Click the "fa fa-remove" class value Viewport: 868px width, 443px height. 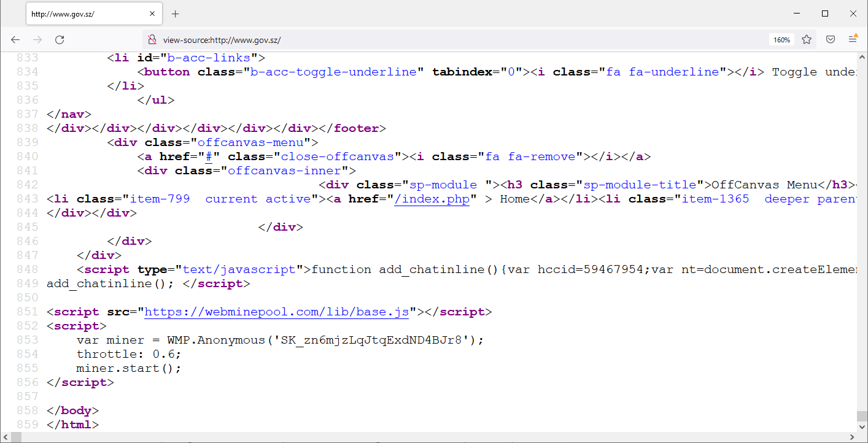coord(530,156)
